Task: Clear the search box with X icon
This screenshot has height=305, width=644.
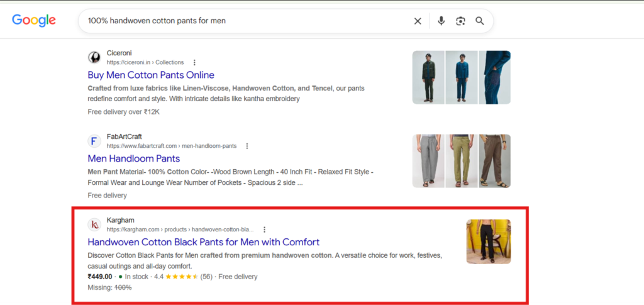Action: click(418, 21)
